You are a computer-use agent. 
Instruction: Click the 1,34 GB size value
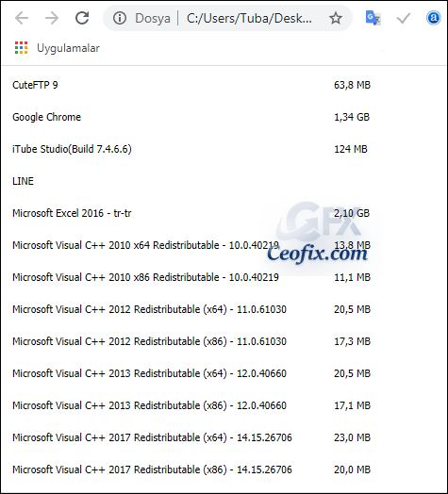coord(352,117)
